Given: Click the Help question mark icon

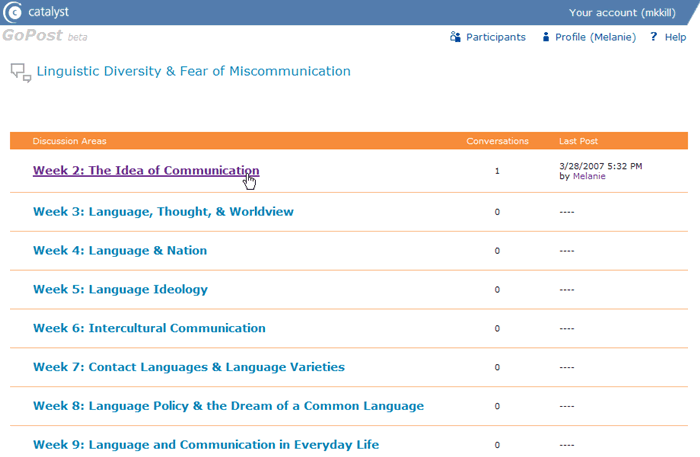Looking at the screenshot, I should point(653,37).
